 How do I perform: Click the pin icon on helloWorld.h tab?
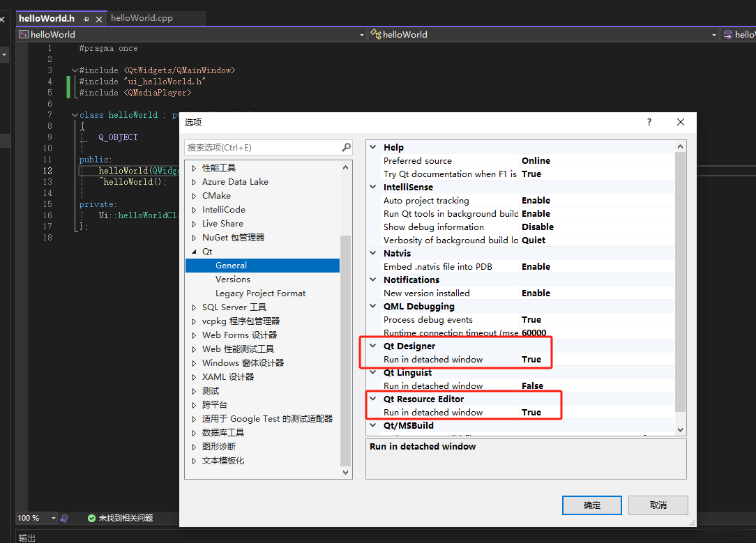tap(86, 19)
